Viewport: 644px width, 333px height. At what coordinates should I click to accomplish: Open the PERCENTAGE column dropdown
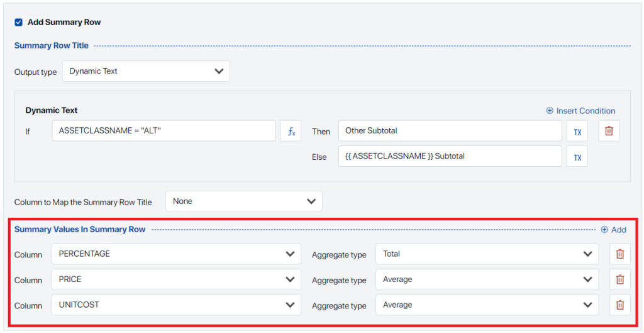(176, 254)
